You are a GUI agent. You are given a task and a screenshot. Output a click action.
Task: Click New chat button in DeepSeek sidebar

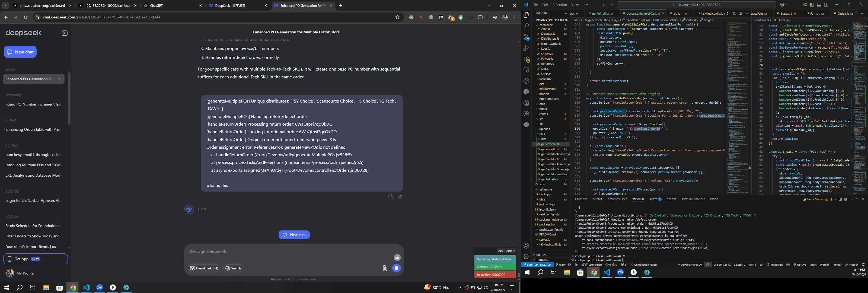(x=20, y=52)
